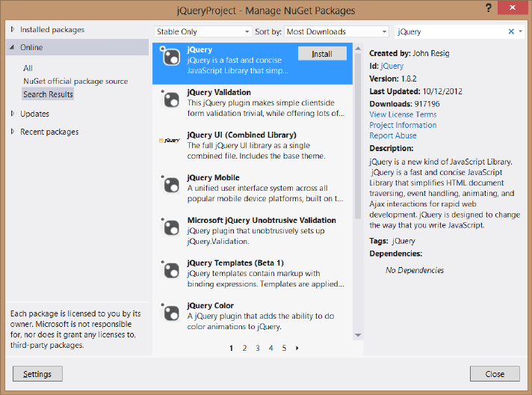532x395 pixels.
Task: Click the jQuery Templates package icon
Action: coord(170,269)
